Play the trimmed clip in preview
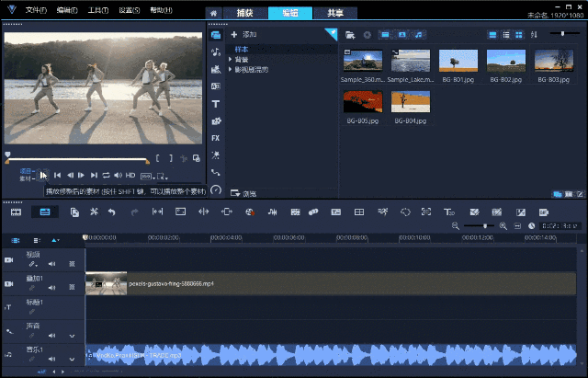 click(x=43, y=175)
